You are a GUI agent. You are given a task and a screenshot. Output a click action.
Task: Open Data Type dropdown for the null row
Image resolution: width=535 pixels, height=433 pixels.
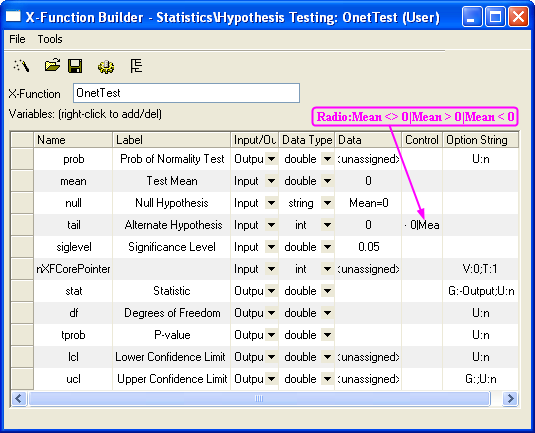327,203
